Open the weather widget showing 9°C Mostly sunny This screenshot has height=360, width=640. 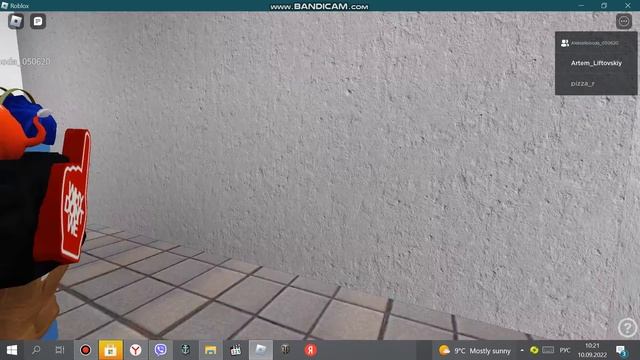pyautogui.click(x=475, y=351)
